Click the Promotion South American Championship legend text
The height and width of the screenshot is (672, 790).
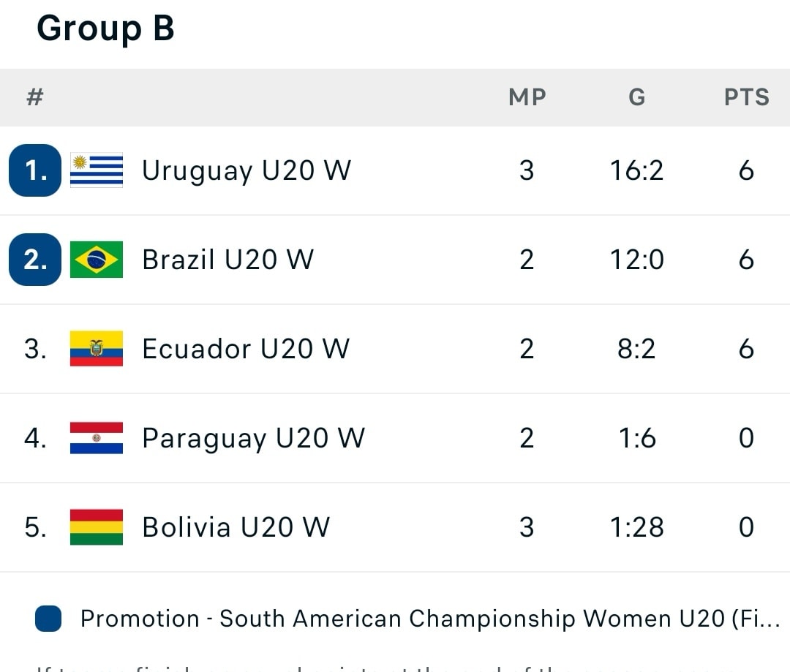[429, 619]
